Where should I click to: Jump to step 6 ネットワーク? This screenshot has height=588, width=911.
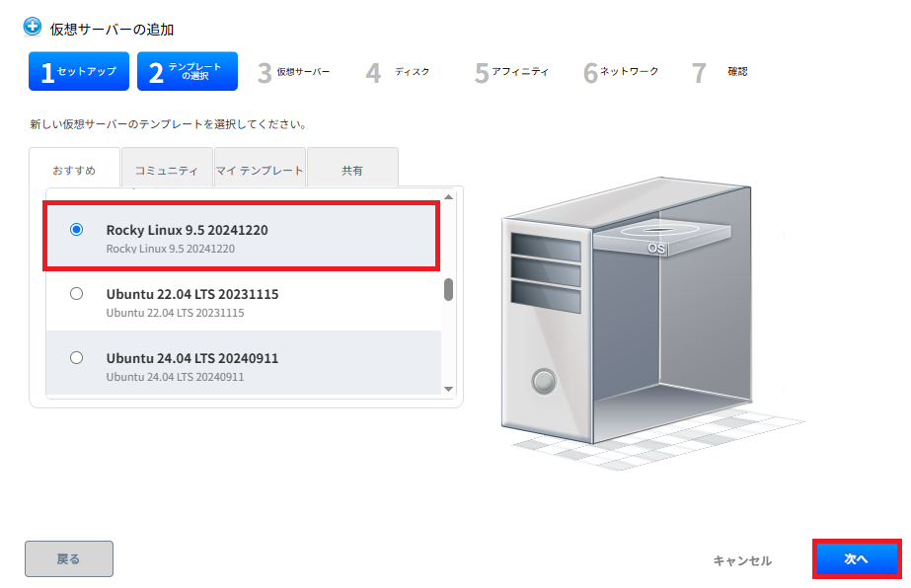[x=621, y=72]
